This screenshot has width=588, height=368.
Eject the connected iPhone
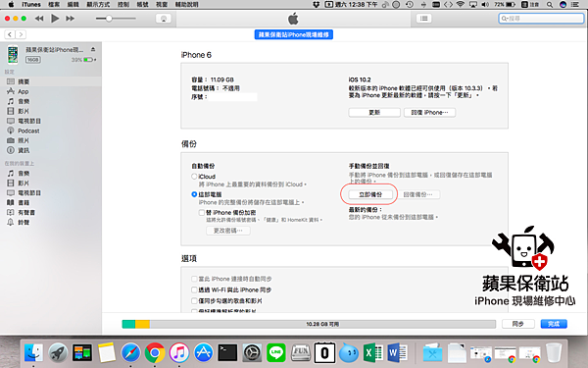[93, 50]
